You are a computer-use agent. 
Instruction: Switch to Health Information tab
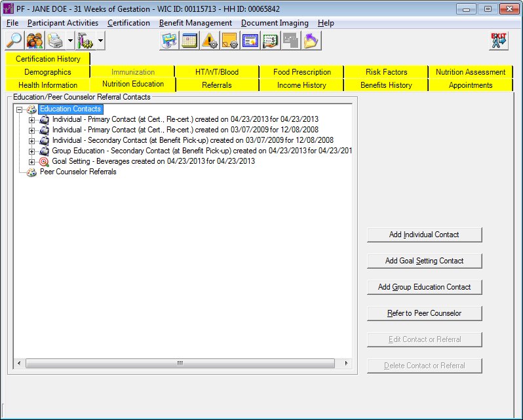click(48, 85)
